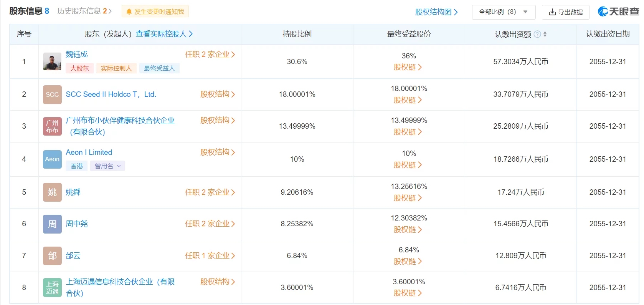Open 历史股东信息 2 section

coord(84,11)
